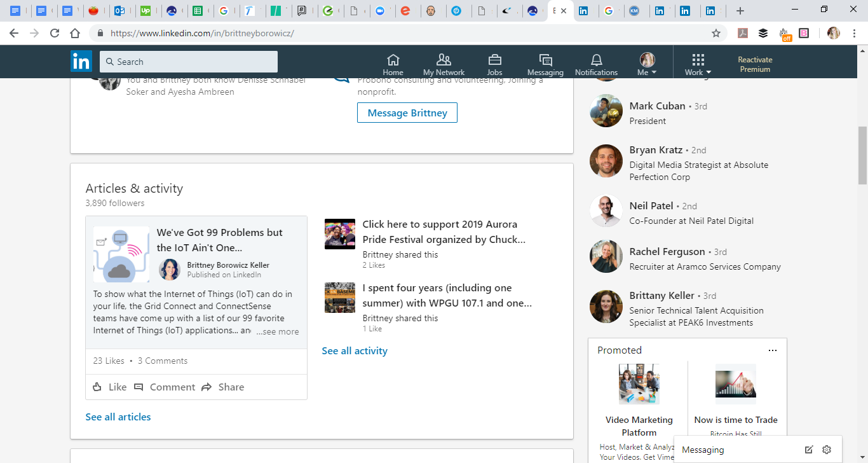
Task: Open the Aurora Pride Festival post
Action: (444, 231)
